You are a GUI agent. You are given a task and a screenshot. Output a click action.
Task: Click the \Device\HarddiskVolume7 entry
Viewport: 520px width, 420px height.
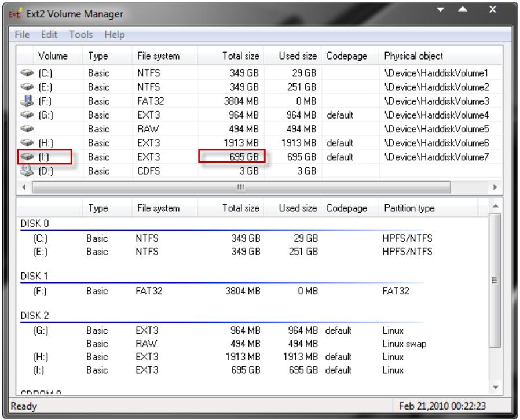point(437,157)
